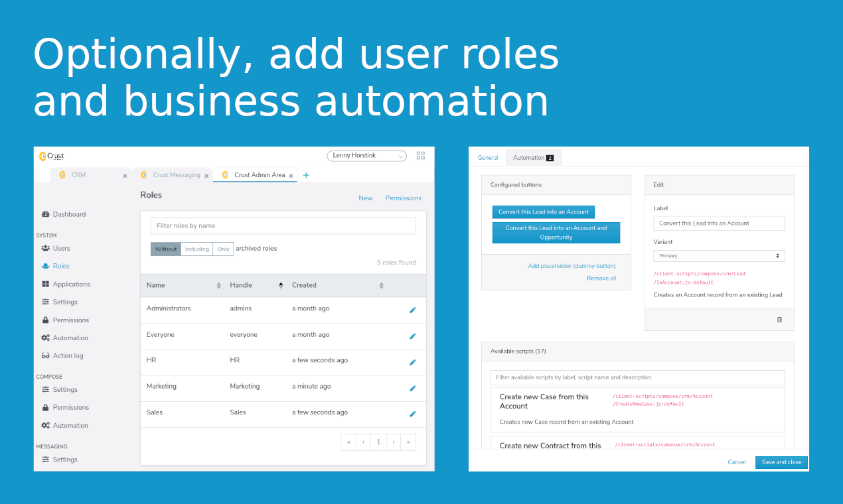Edit the Administrators role pencil icon
Screen dimensions: 843x504
(412, 310)
